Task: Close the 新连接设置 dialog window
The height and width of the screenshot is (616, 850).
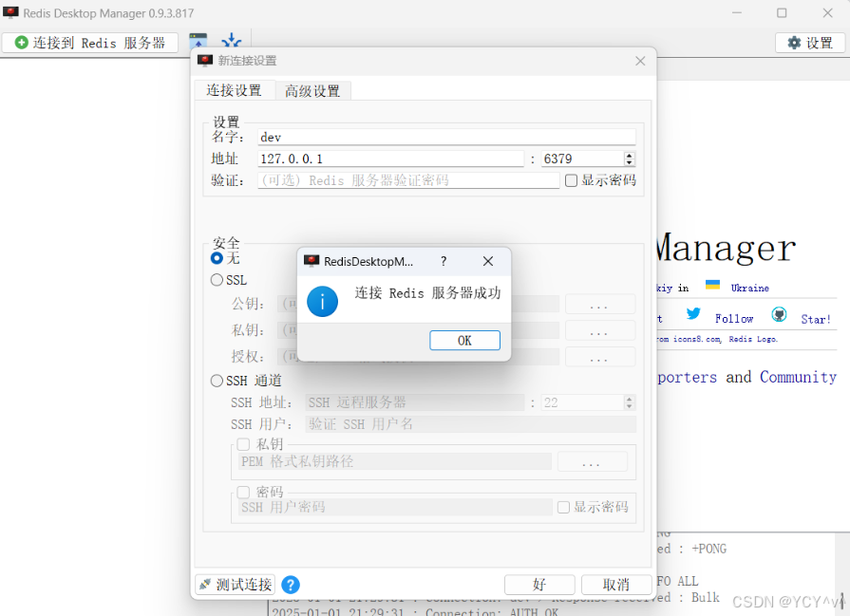Action: (640, 61)
